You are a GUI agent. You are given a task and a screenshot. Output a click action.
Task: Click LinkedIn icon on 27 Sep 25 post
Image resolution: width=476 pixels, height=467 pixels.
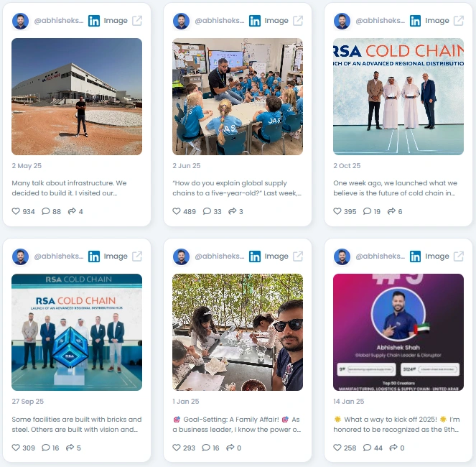pos(94,256)
